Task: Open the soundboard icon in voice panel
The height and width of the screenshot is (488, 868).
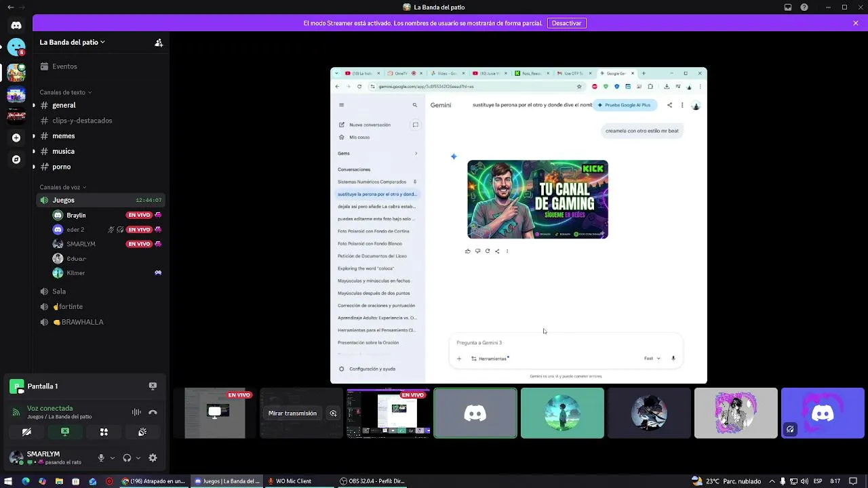Action: pos(142,432)
